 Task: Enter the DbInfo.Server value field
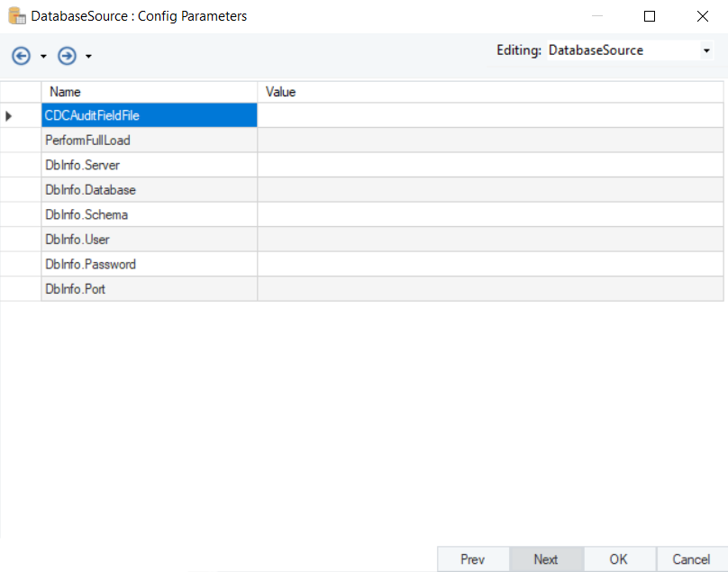coord(490,165)
